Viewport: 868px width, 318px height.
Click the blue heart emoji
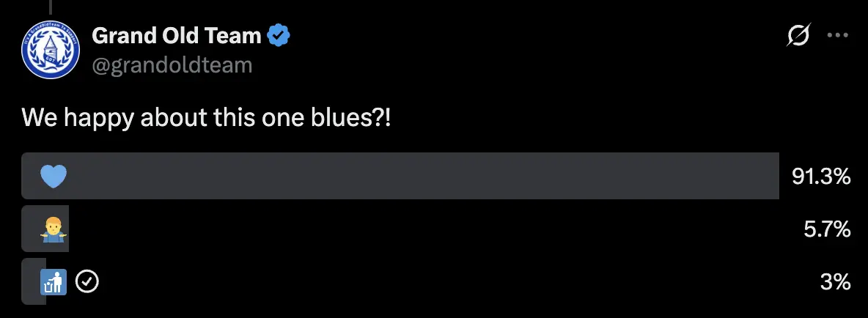coord(54,176)
